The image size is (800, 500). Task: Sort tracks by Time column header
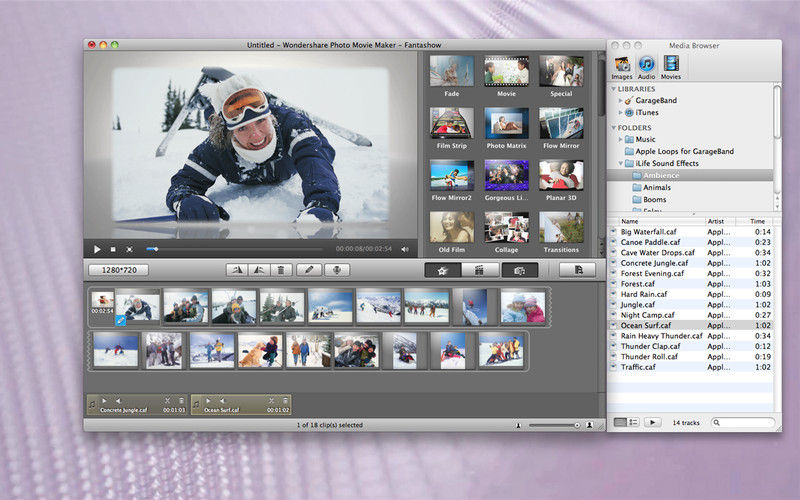755,221
